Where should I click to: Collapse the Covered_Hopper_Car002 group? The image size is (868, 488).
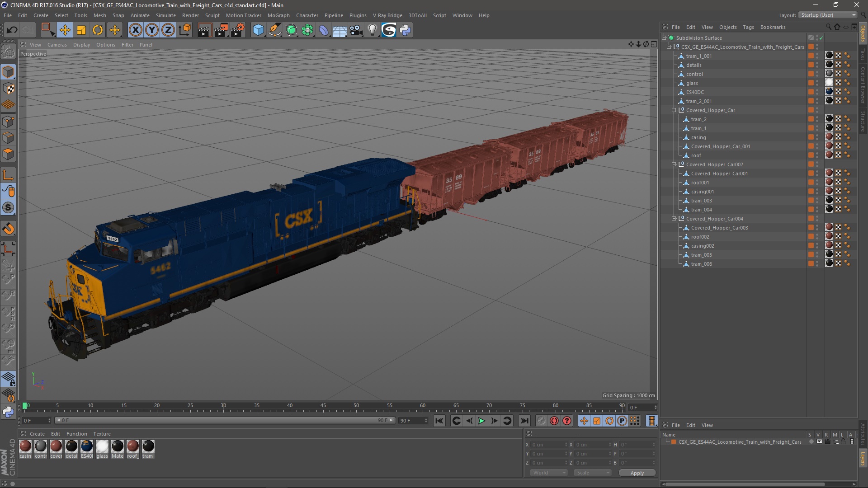tap(674, 164)
